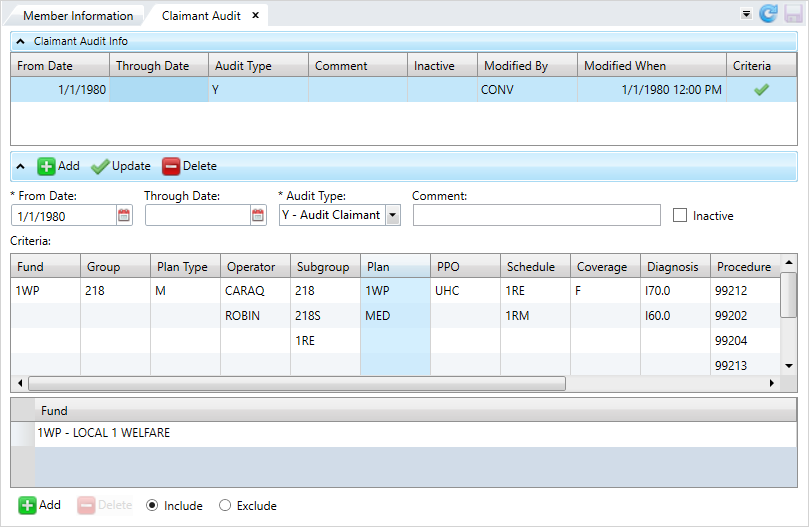The width and height of the screenshot is (809, 527).
Task: Collapse the Claimant Audit Info section
Action: click(21, 41)
